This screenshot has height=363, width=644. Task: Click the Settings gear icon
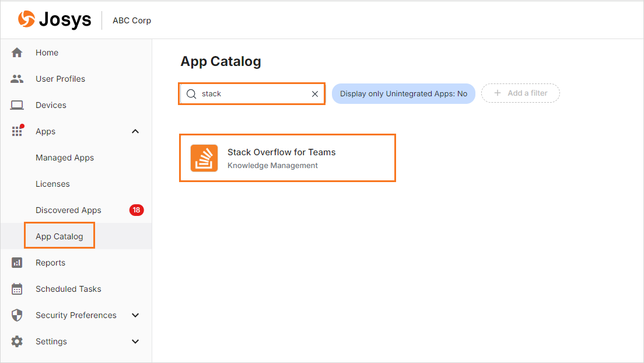17,341
